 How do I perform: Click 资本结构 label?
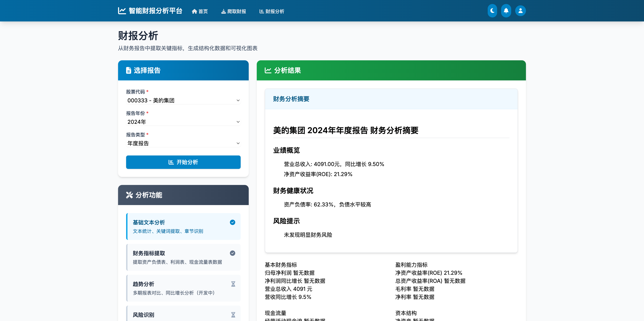click(x=406, y=313)
